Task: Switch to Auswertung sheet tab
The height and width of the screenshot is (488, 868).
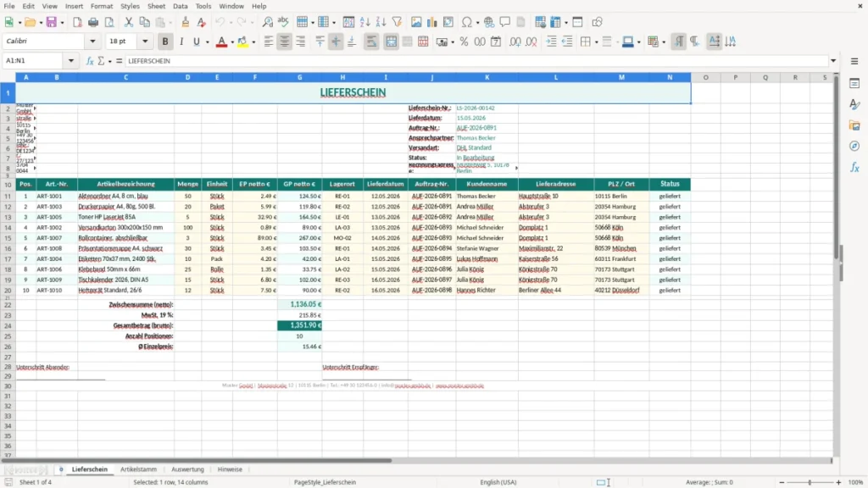Action: [x=187, y=469]
